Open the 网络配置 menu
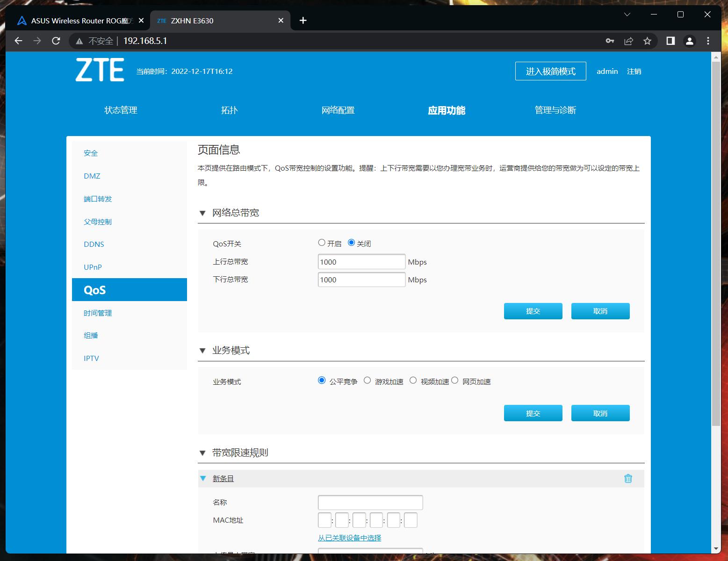Viewport: 728px width, 561px height. point(339,110)
